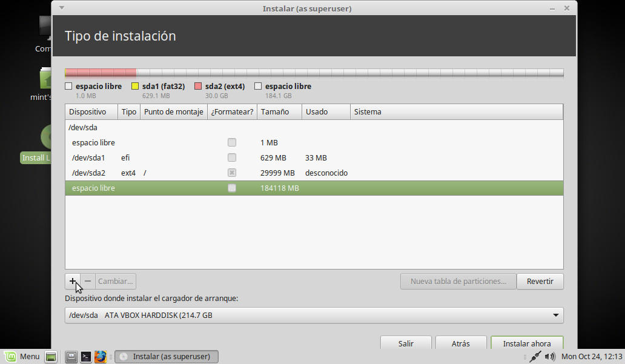Open the window menu arrow in title bar

pos(62,8)
